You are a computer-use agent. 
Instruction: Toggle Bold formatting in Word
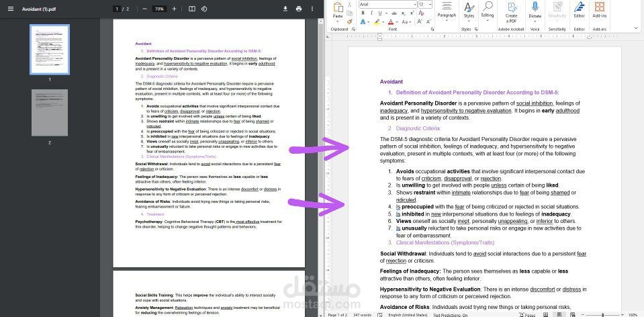363,13
